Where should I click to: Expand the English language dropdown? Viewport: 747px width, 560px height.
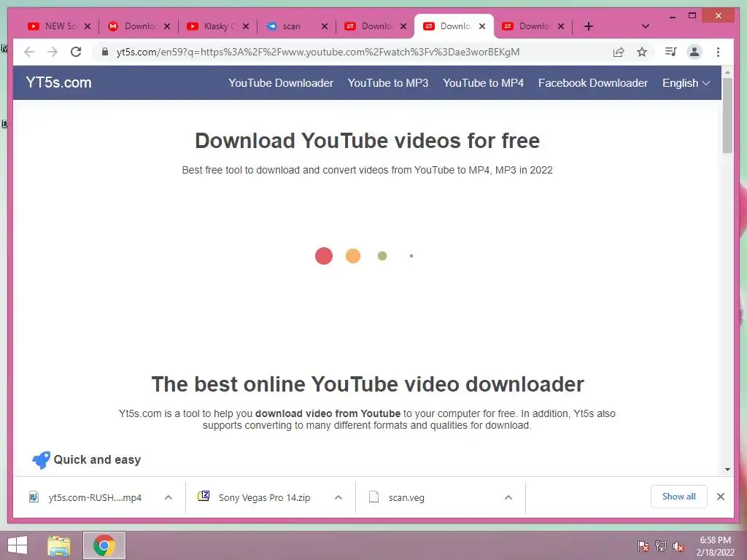(686, 83)
